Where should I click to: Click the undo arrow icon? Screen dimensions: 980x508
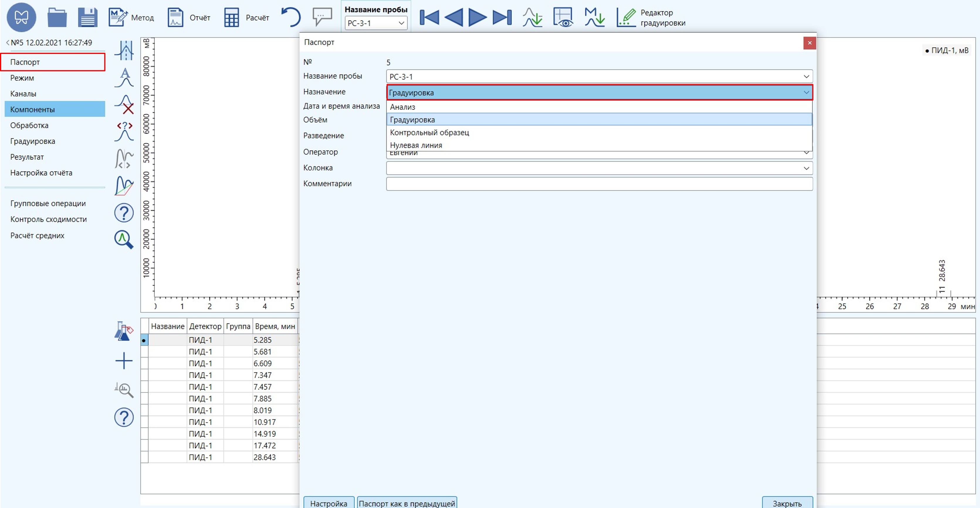pos(291,18)
